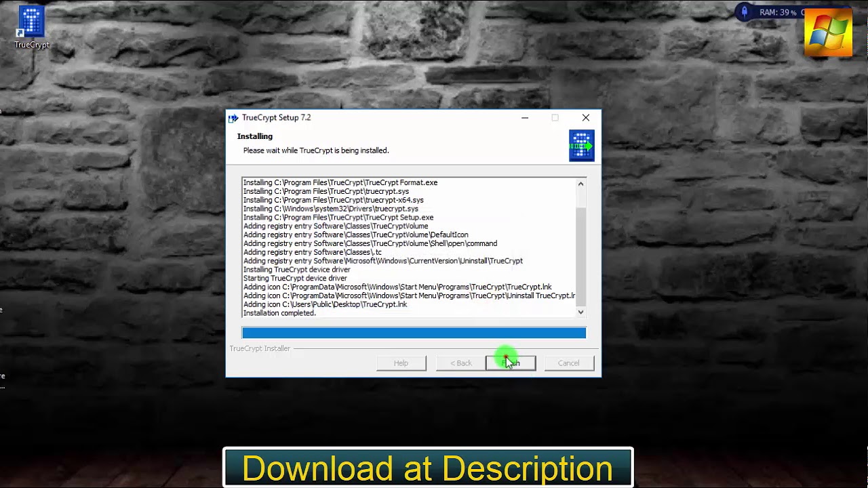Click the Finish button
The height and width of the screenshot is (488, 868).
(511, 363)
